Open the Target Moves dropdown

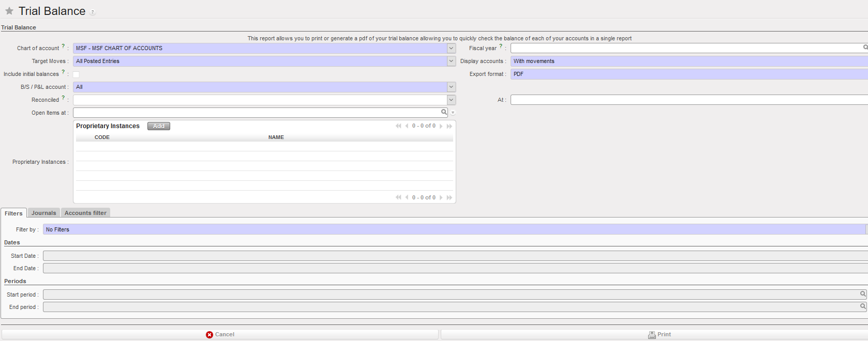tap(451, 61)
